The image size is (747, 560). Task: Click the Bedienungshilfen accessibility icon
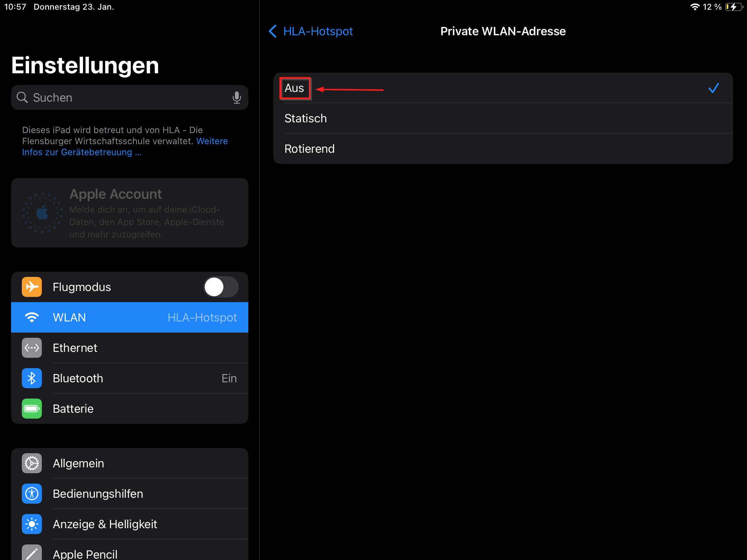tap(32, 494)
